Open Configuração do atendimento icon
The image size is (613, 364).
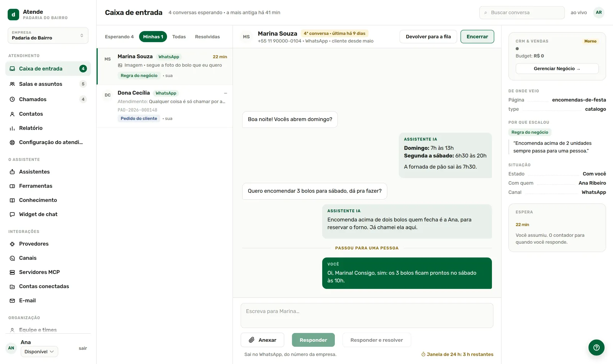point(12,142)
